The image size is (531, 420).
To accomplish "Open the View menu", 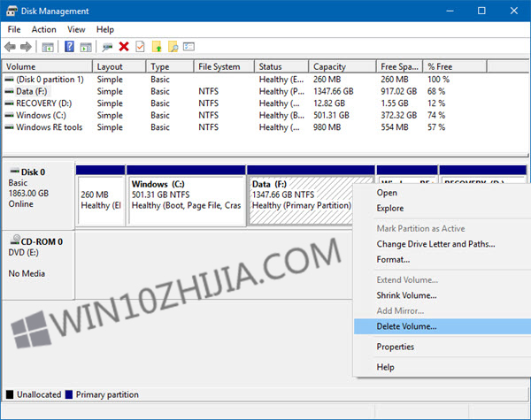I will coord(76,30).
